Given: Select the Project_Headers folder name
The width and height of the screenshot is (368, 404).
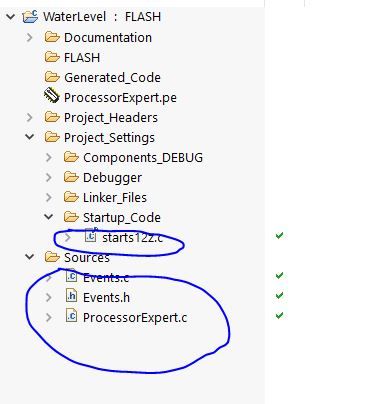Looking at the screenshot, I should coord(111,118).
